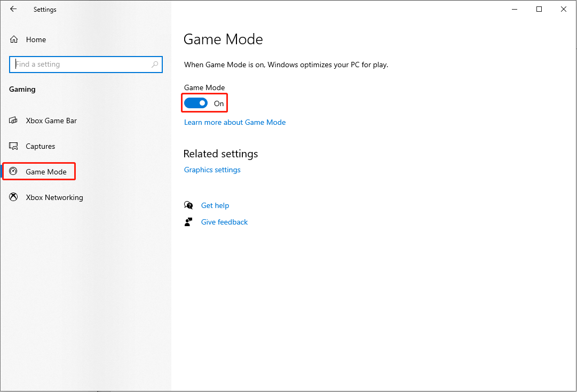The image size is (577, 392).
Task: Click the Xbox Game Bar sidebar icon
Action: [13, 121]
